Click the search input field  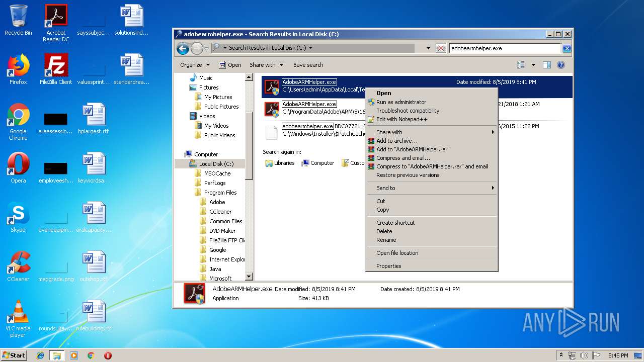tap(505, 48)
